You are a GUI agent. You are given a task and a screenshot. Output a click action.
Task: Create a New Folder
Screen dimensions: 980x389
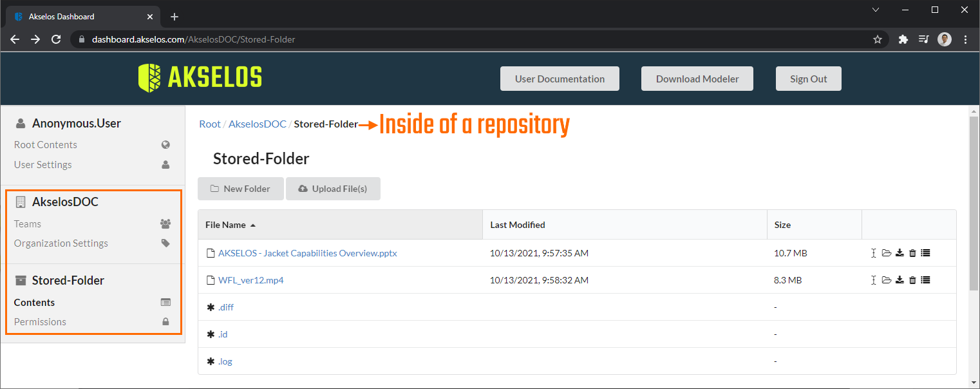point(241,189)
